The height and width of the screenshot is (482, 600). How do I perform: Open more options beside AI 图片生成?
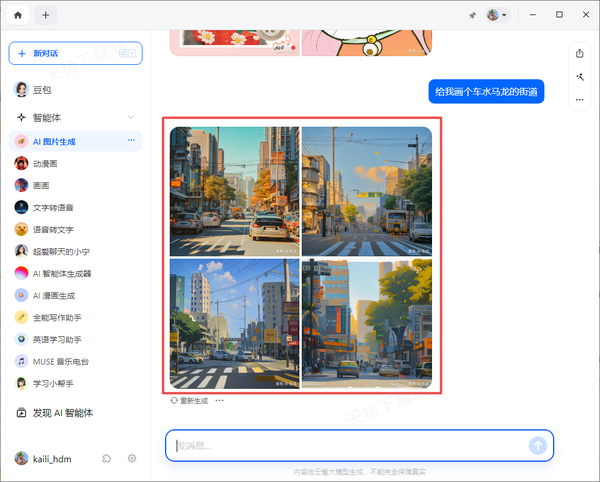(x=131, y=142)
